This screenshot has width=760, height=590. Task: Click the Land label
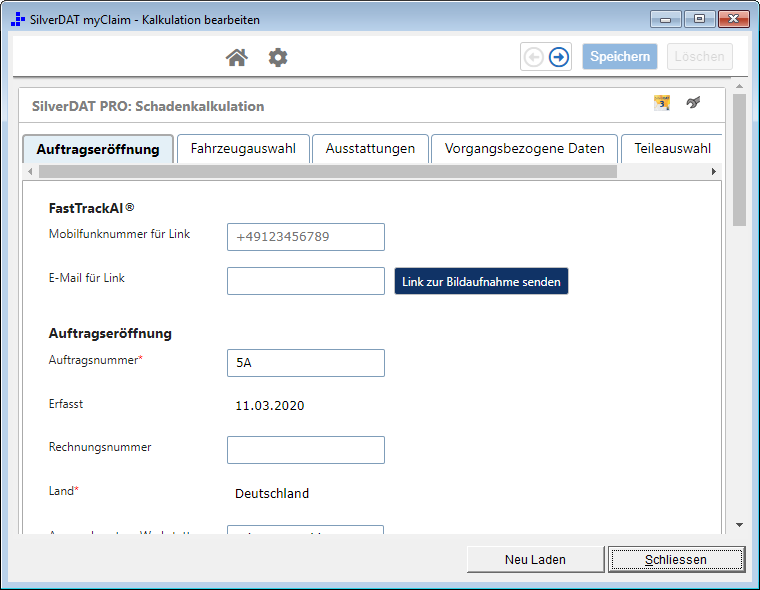pyautogui.click(x=61, y=491)
